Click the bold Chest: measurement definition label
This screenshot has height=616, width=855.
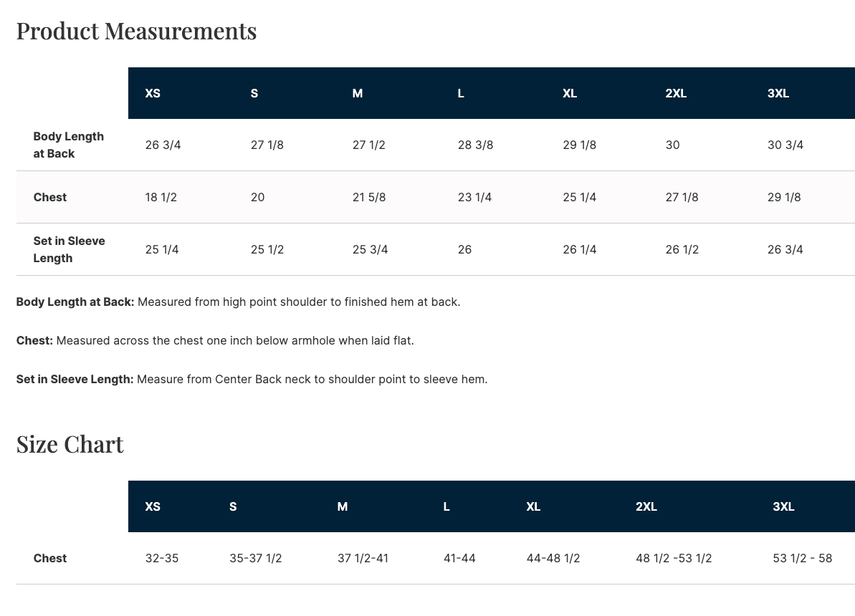(x=34, y=341)
